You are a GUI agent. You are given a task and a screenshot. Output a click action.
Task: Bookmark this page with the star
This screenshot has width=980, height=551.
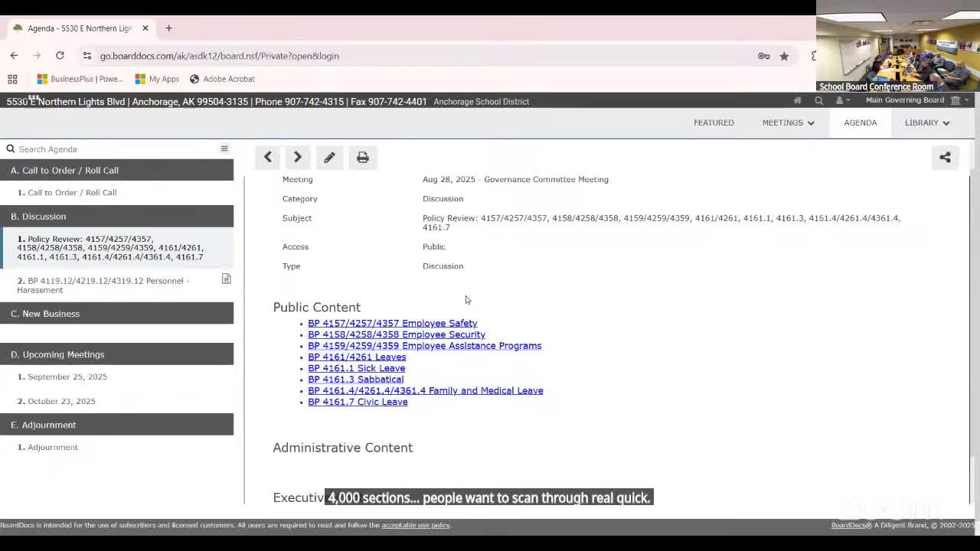pyautogui.click(x=784, y=56)
